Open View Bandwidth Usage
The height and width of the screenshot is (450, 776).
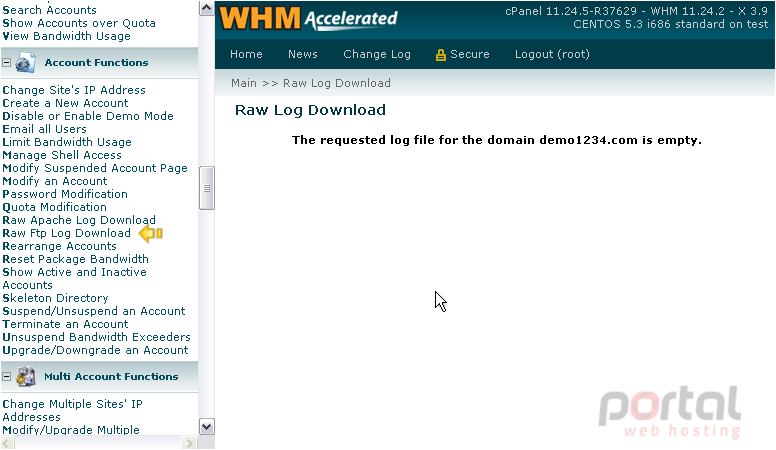66,36
